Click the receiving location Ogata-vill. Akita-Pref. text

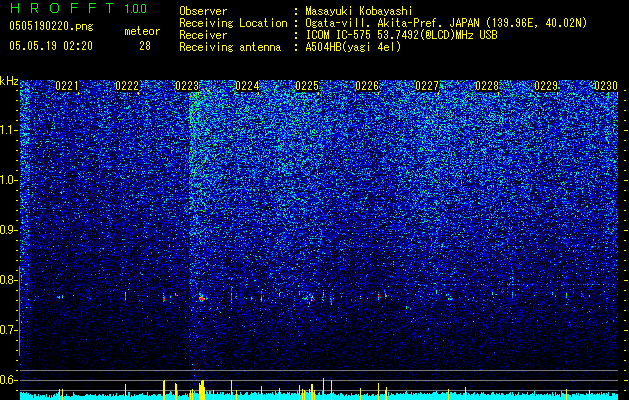click(x=446, y=23)
